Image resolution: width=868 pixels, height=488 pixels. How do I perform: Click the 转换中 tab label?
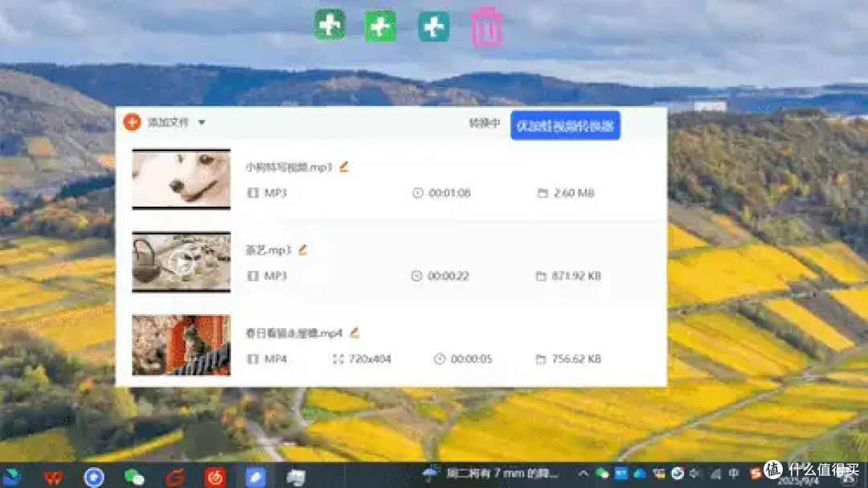[485, 123]
